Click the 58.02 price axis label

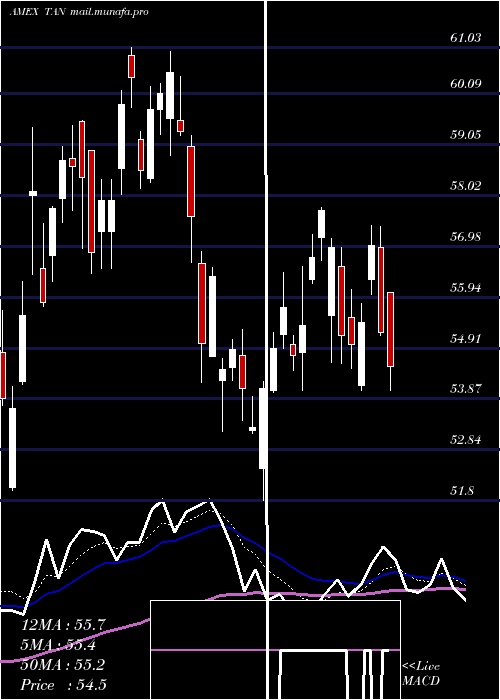[466, 185]
